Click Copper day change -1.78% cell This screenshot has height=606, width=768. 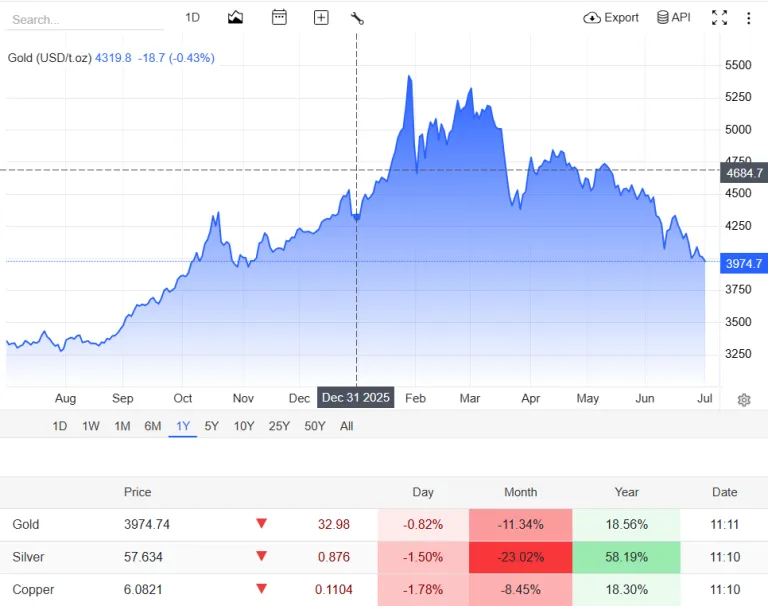[423, 590]
